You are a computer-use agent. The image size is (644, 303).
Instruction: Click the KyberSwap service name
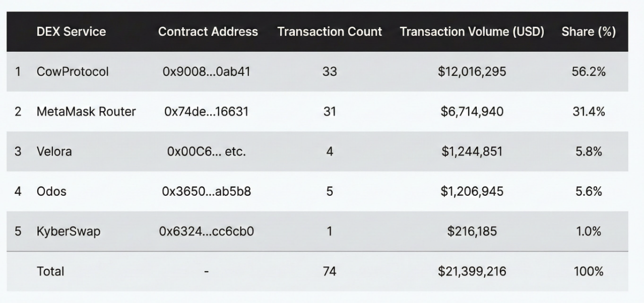[69, 232]
